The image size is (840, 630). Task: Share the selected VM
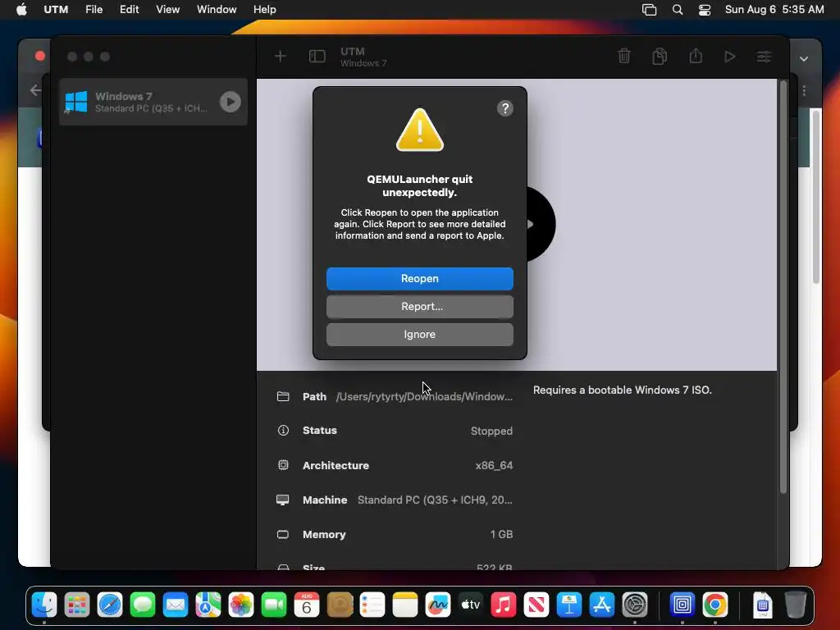tap(696, 56)
